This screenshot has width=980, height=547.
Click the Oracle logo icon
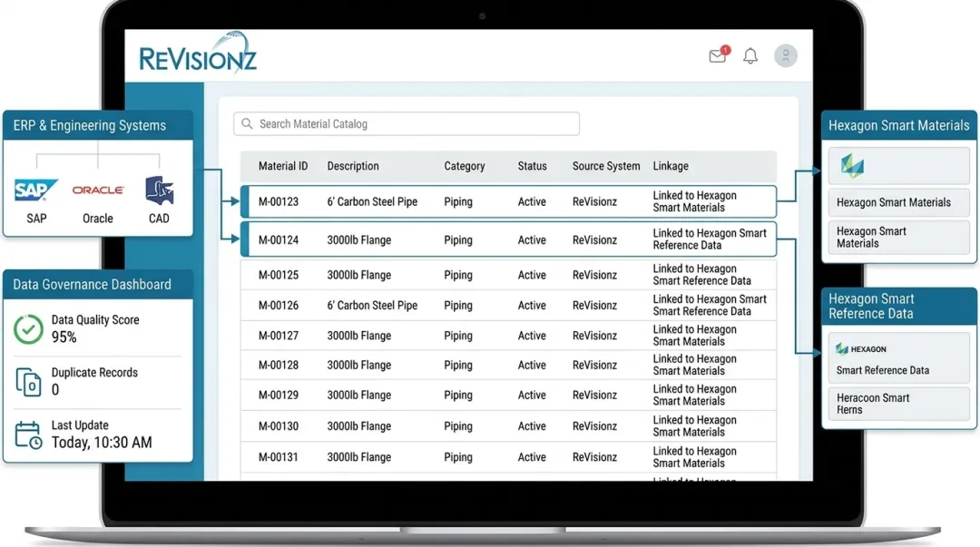point(97,190)
